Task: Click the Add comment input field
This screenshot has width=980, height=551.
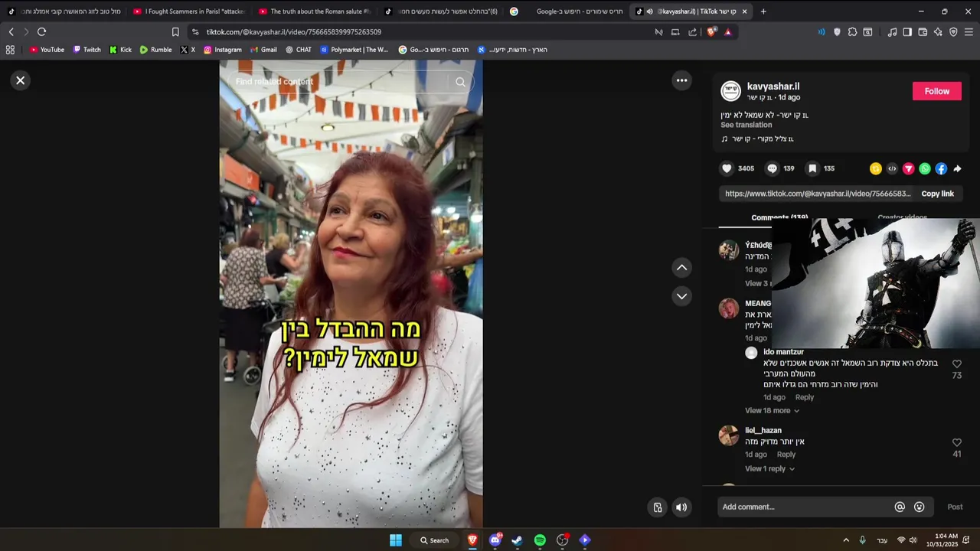Action: (804, 507)
